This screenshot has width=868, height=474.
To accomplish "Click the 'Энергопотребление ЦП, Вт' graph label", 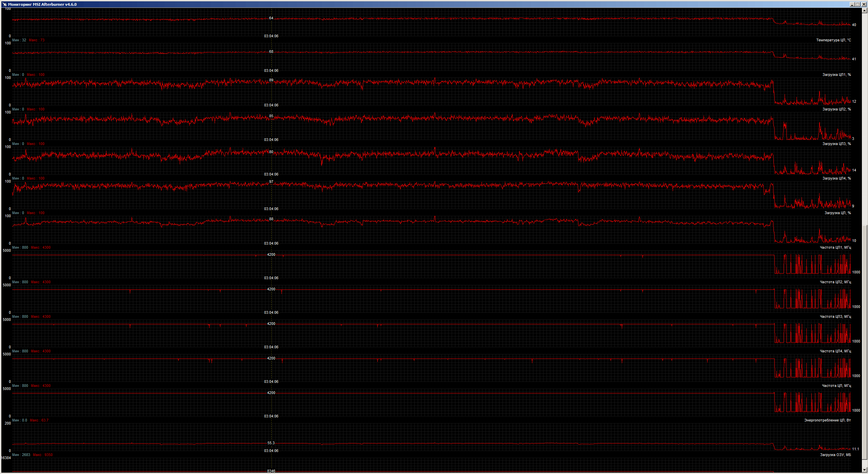I will point(827,420).
